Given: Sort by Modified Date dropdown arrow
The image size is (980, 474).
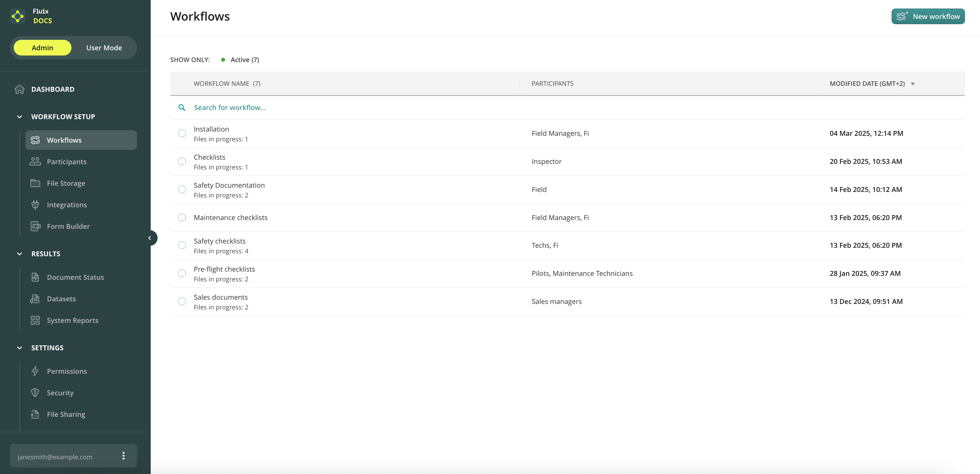Looking at the screenshot, I should tap(912, 84).
